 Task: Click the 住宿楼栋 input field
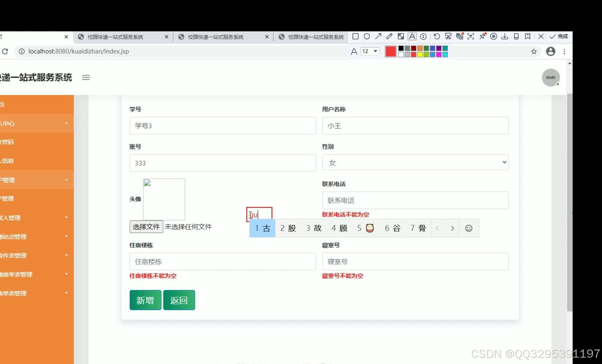tap(223, 262)
